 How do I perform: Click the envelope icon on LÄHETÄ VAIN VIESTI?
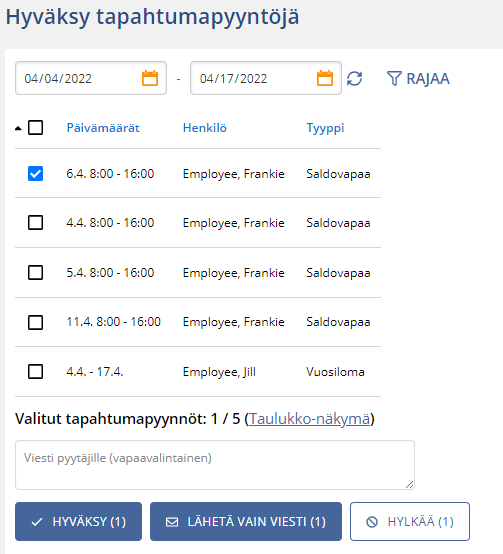click(172, 522)
